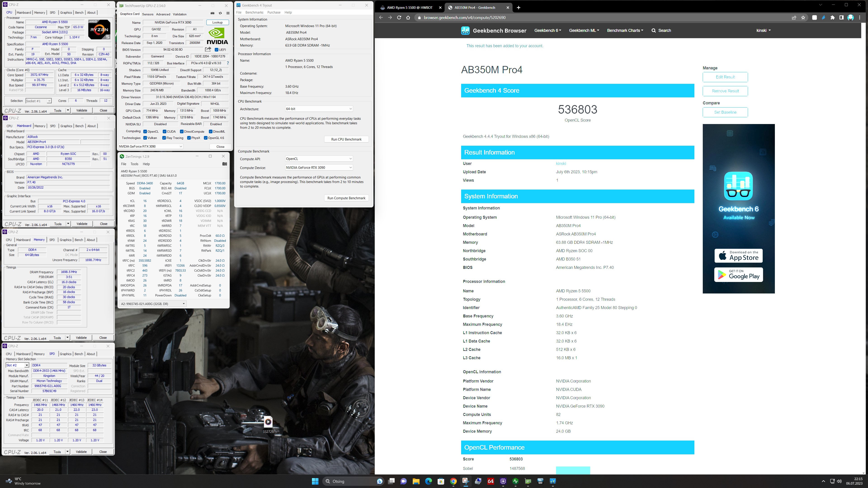Open Bench tab in top CPU-Z window
Image resolution: width=868 pixels, height=488 pixels.
79,12
